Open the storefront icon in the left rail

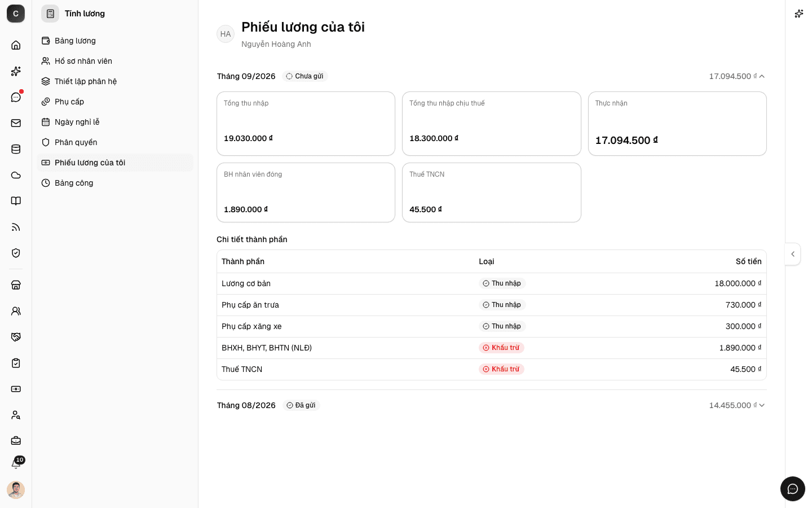click(16, 285)
